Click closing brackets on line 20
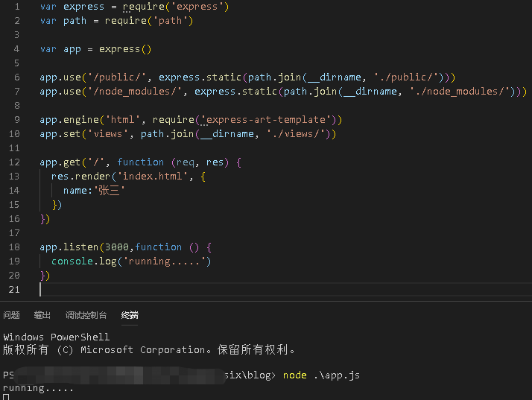The image size is (532, 400). [x=45, y=276]
